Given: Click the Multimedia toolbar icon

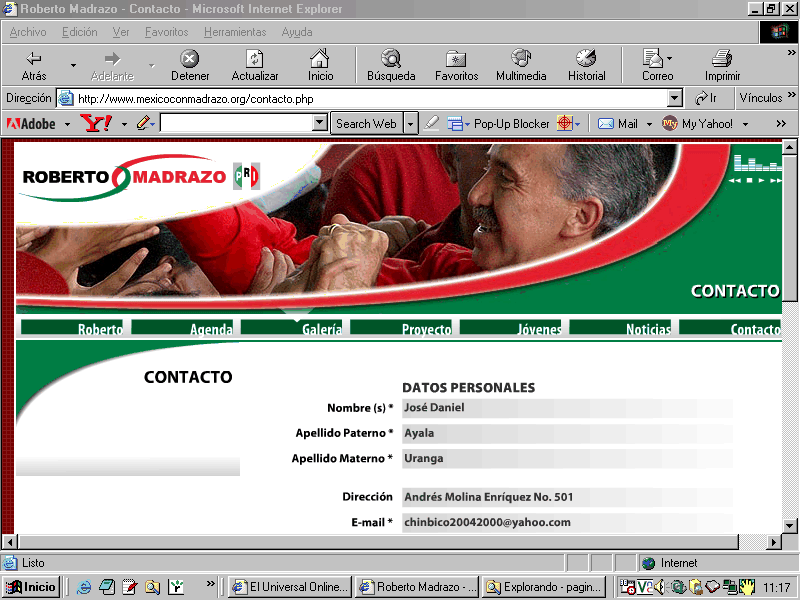Looking at the screenshot, I should pos(521,59).
